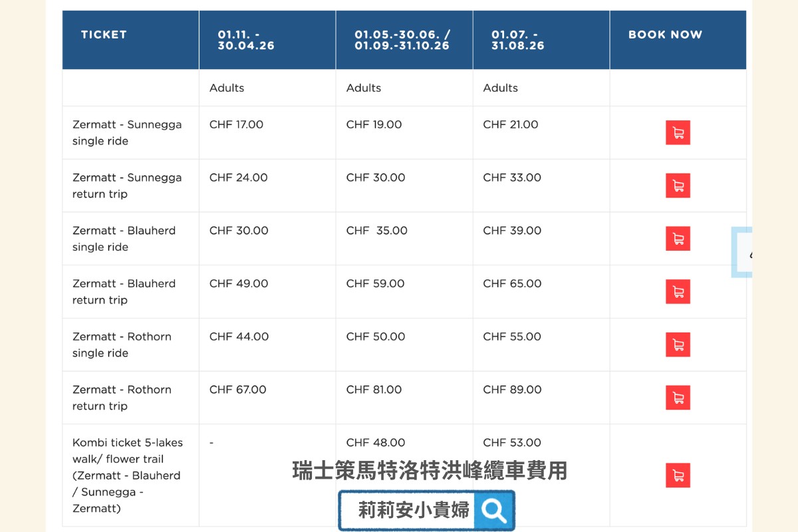The image size is (798, 532).
Task: Click the Zermatt - Rothorn return trip label
Action: tap(122, 398)
